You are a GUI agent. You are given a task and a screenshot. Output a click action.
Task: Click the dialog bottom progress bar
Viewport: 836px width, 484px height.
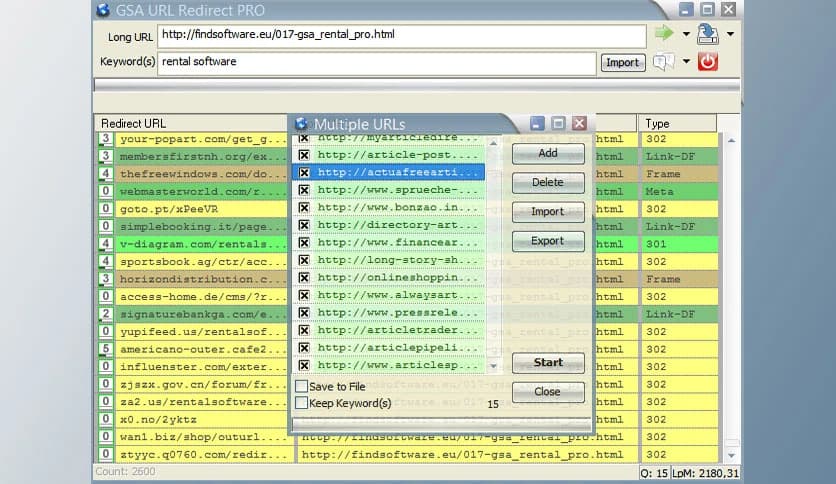[442, 424]
